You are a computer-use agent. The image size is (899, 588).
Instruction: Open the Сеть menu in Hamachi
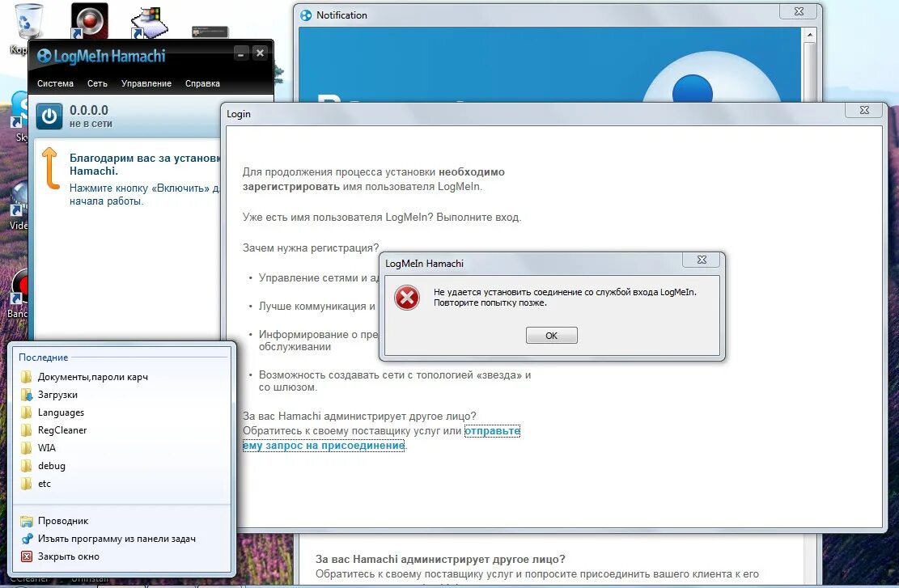[97, 83]
